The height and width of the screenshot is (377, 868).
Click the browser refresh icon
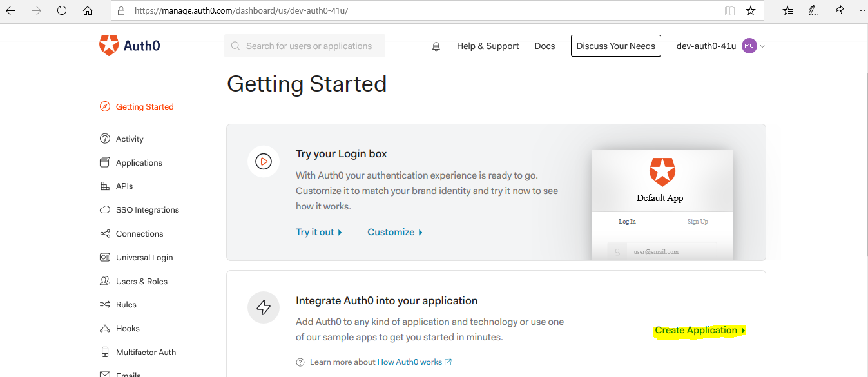coord(62,10)
